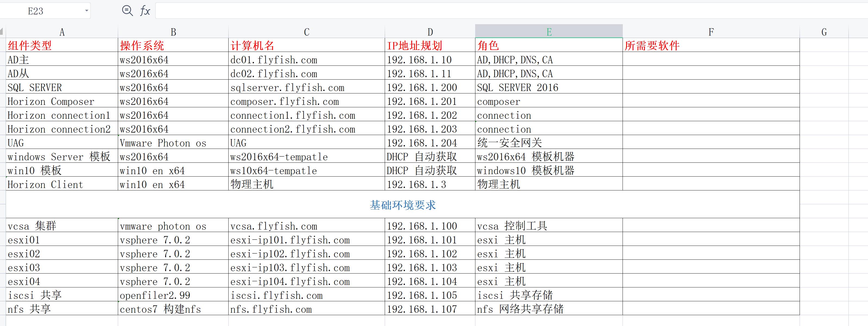868x326 pixels.
Task: Click cell Horizon connection1
Action: [62, 114]
